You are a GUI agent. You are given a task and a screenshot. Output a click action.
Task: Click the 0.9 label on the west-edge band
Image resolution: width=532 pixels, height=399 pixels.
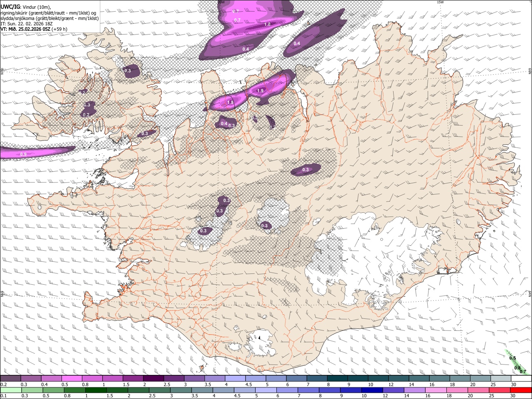[x=23, y=154]
